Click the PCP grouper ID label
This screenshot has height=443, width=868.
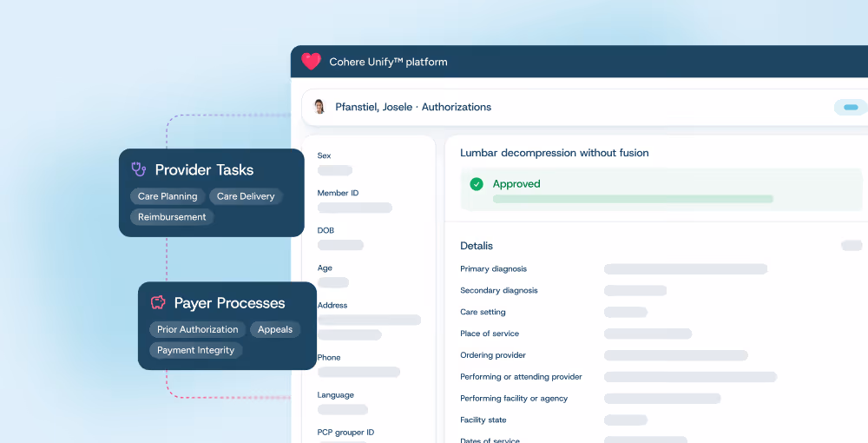(345, 432)
